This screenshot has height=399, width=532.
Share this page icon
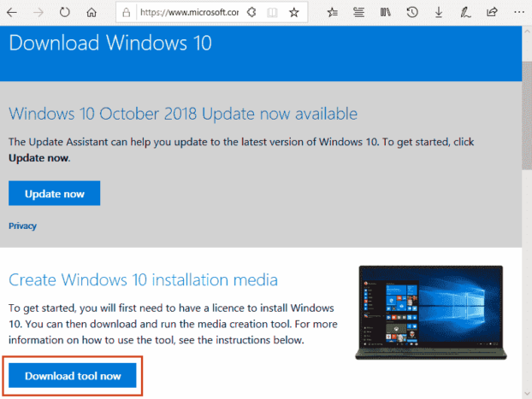pos(492,13)
